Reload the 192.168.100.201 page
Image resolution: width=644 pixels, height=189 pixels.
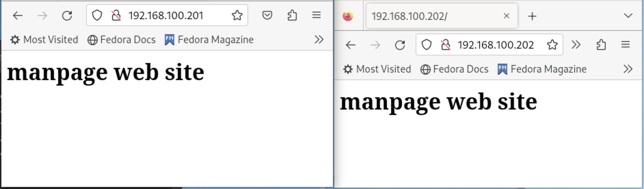pyautogui.click(x=67, y=15)
